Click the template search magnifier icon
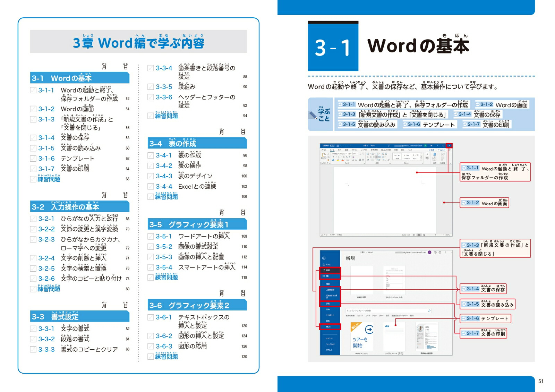The height and width of the screenshot is (392, 555). pyautogui.click(x=429, y=310)
